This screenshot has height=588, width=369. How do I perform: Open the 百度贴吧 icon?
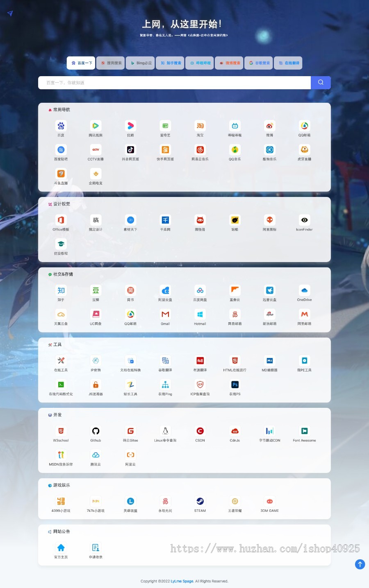pyautogui.click(x=61, y=150)
